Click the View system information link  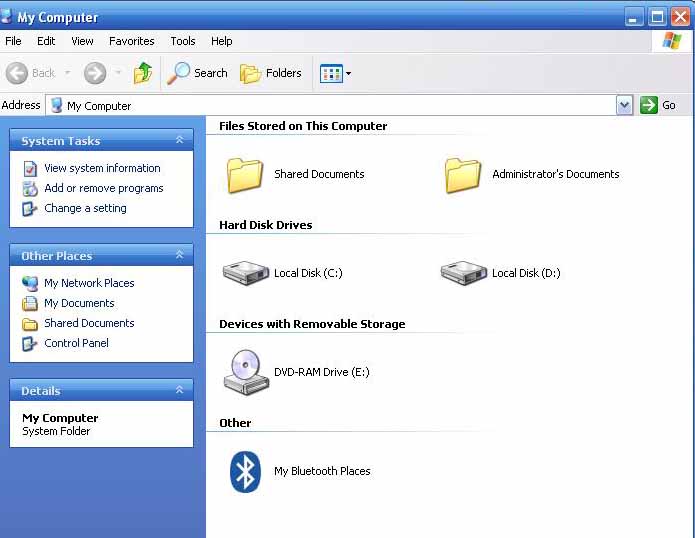click(x=102, y=168)
